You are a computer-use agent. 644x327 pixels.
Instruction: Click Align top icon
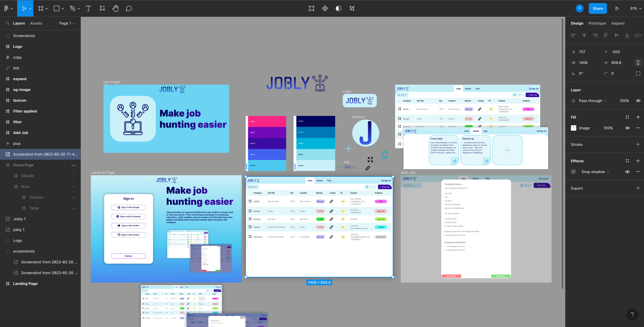pos(606,35)
